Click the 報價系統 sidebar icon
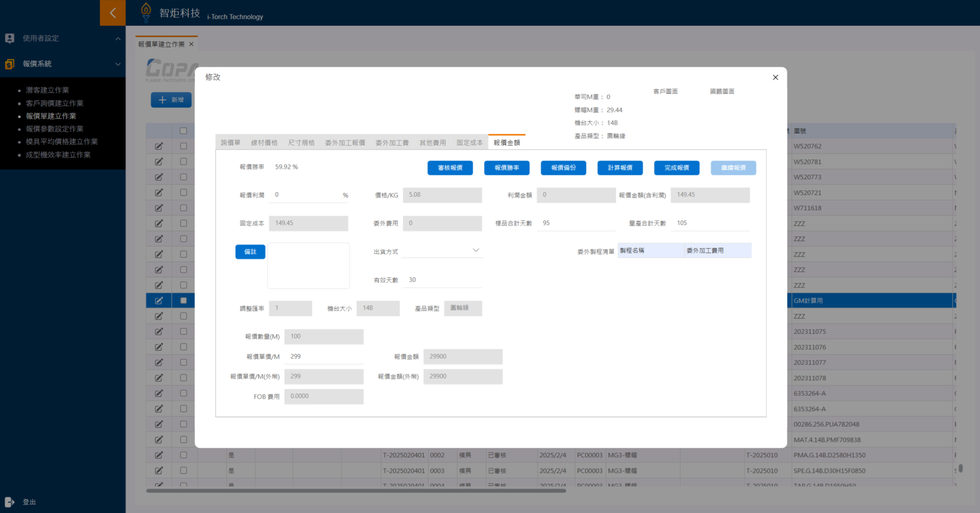The height and width of the screenshot is (513, 980). tap(9, 64)
